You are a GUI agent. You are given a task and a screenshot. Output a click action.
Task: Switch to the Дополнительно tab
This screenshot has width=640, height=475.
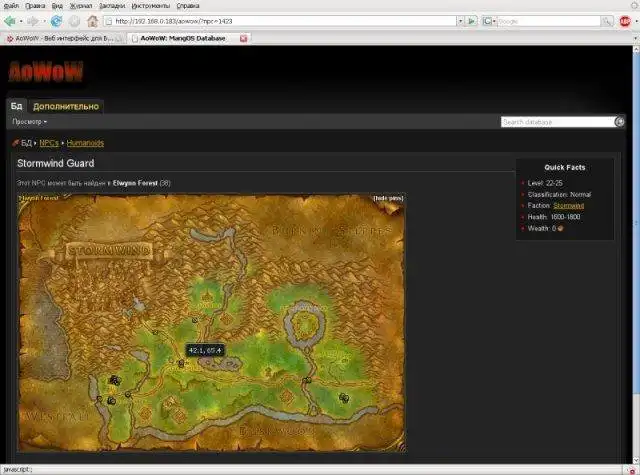point(66,107)
